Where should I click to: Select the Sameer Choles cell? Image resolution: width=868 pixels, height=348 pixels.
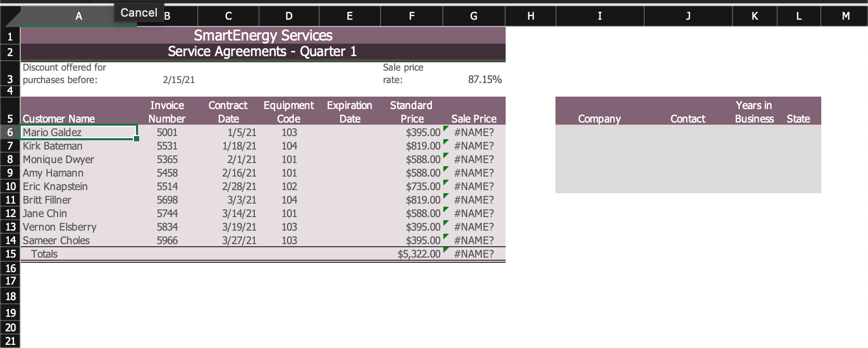(x=79, y=240)
